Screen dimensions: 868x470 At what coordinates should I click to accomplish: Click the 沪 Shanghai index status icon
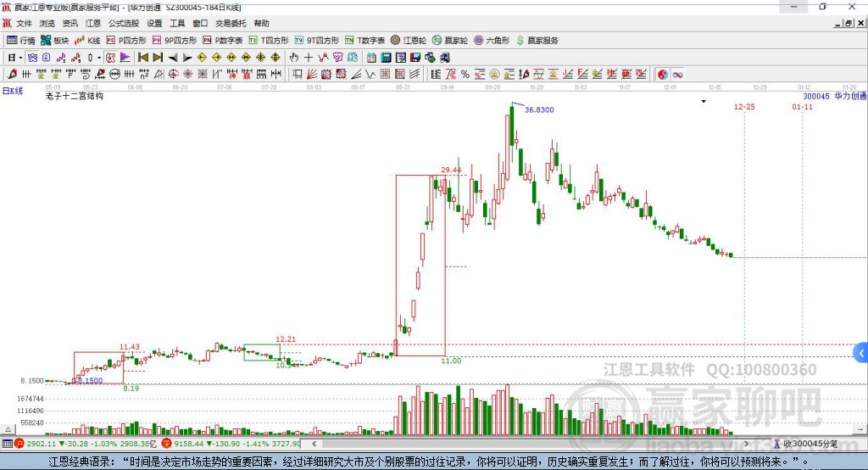(19, 444)
